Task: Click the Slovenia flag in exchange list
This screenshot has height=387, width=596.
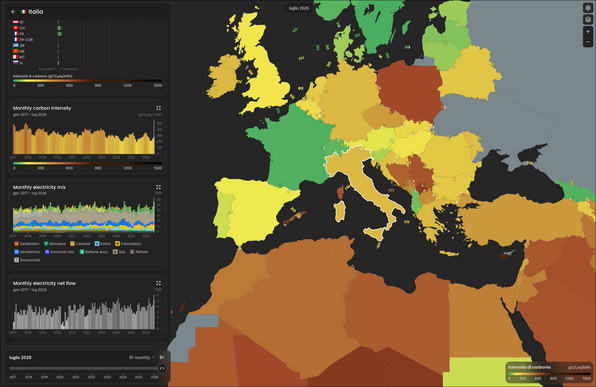Action: click(x=16, y=63)
